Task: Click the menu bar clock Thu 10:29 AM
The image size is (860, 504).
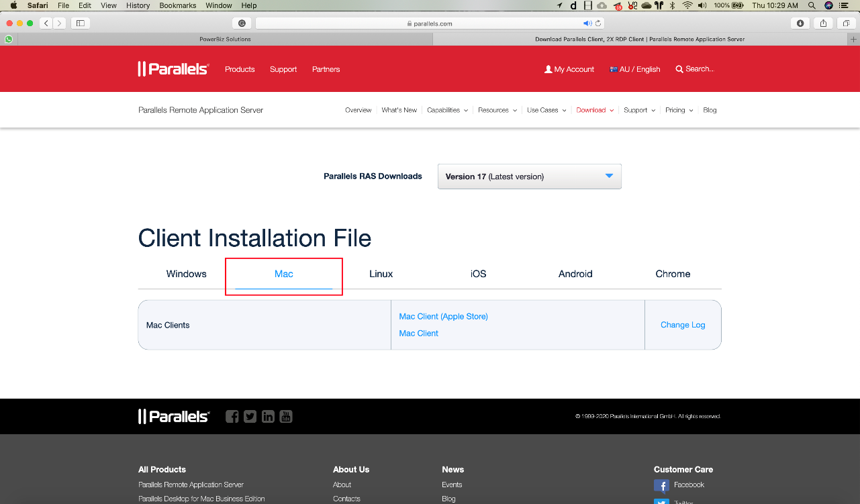Action: click(x=775, y=5)
